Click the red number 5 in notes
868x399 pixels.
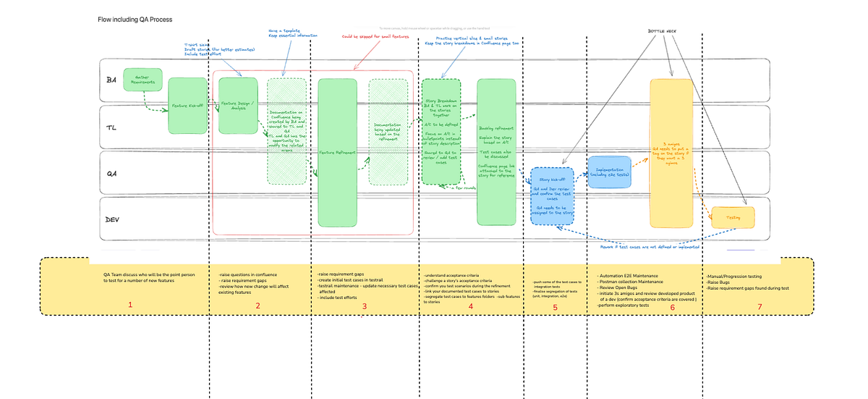click(x=555, y=306)
